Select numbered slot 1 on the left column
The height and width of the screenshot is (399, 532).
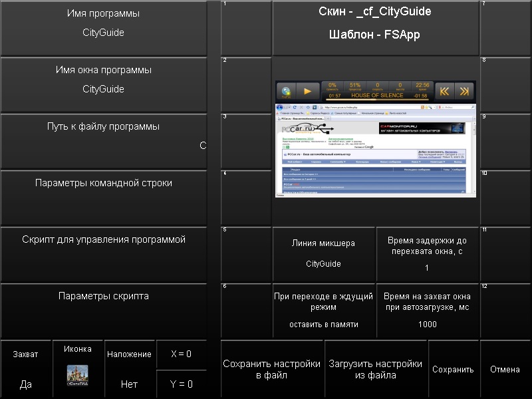246,28
